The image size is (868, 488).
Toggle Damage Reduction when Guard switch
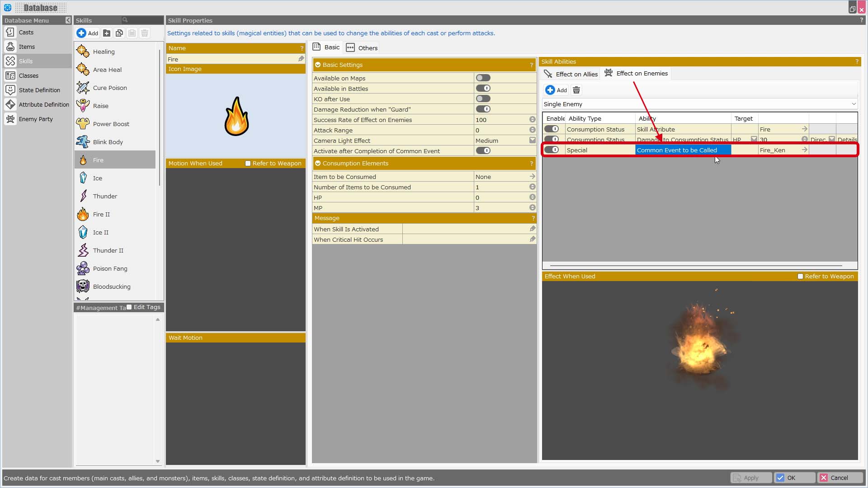point(483,109)
